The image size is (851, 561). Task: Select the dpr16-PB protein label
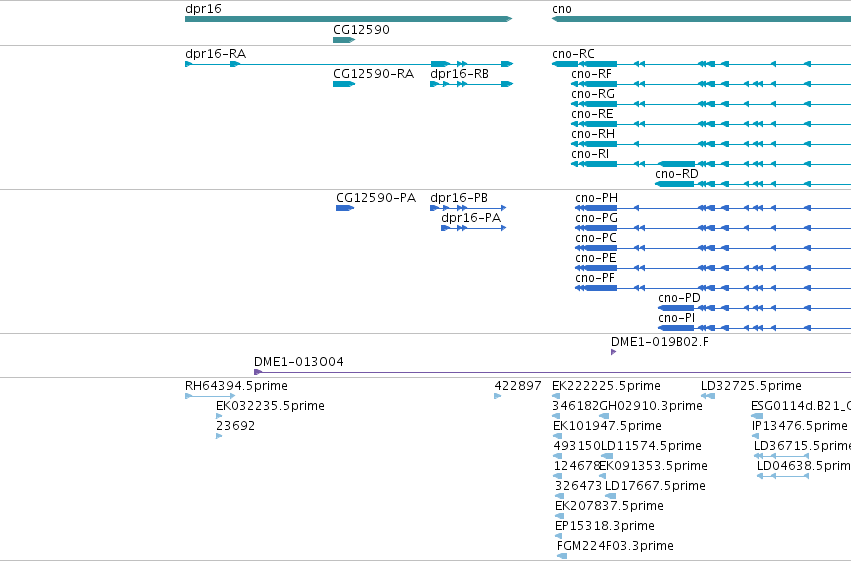tap(459, 198)
